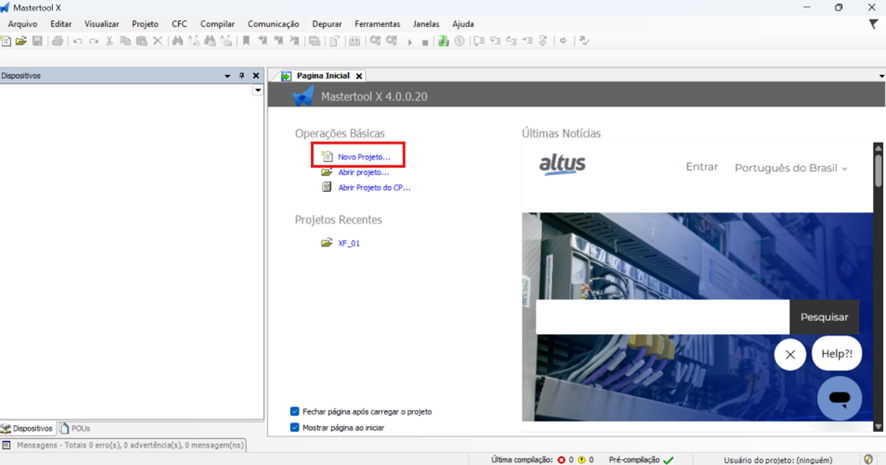Open the recent project XF_01
Image resolution: width=886 pixels, height=465 pixels.
pos(348,243)
